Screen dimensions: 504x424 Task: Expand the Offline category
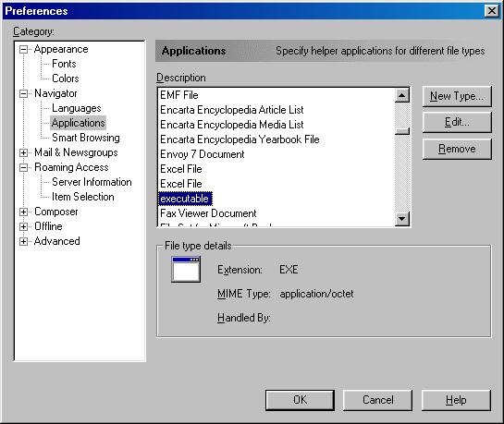click(23, 226)
